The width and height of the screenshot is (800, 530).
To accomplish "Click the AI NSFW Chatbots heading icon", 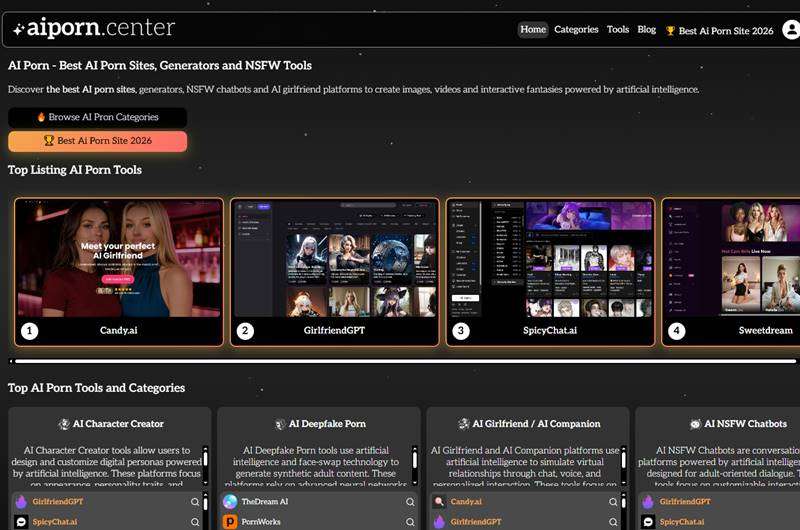I will [695, 424].
